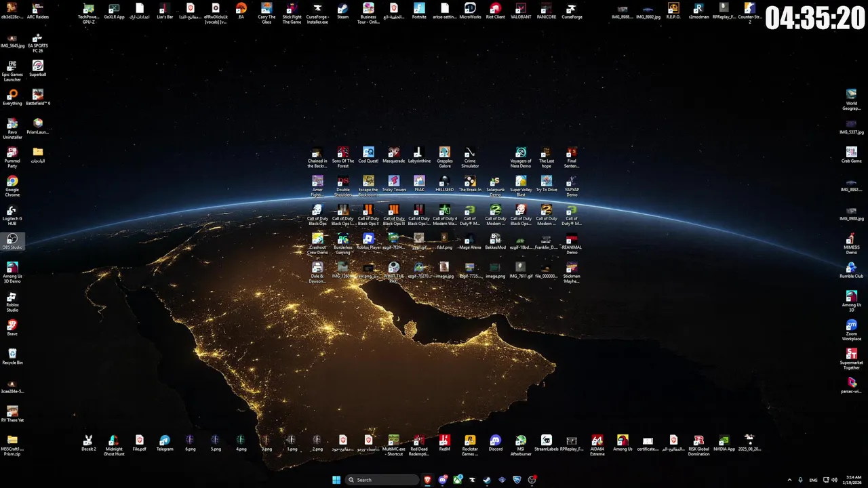
Task: Select the EA SPORTS FC 26 icon
Action: (x=38, y=43)
